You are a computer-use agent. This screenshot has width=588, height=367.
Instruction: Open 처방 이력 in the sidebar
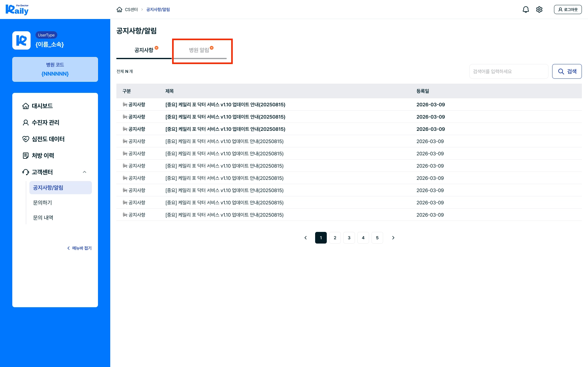[x=43, y=156]
